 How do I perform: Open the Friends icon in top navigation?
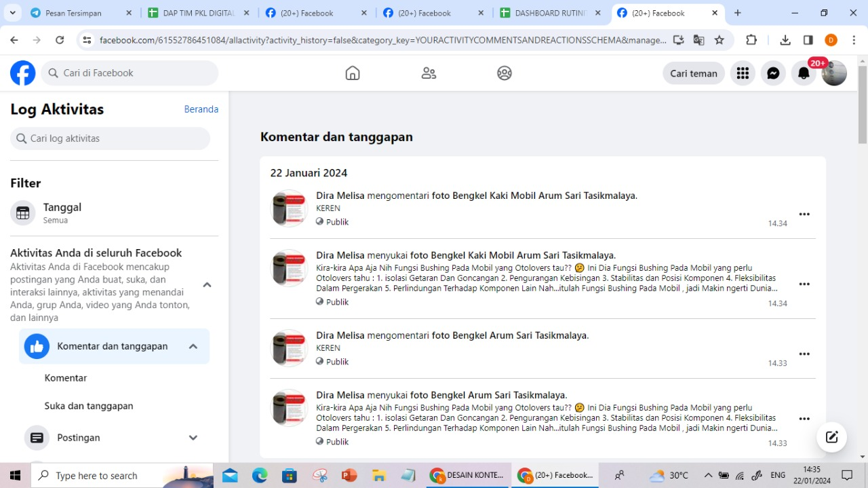click(x=429, y=73)
